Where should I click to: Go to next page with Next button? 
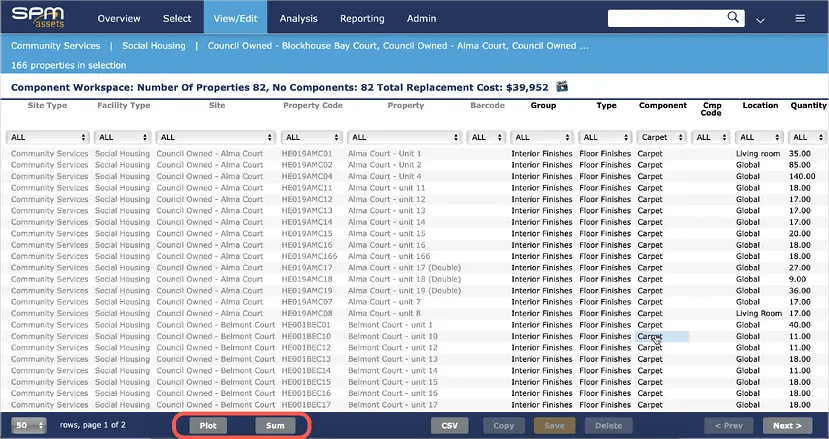(x=787, y=425)
